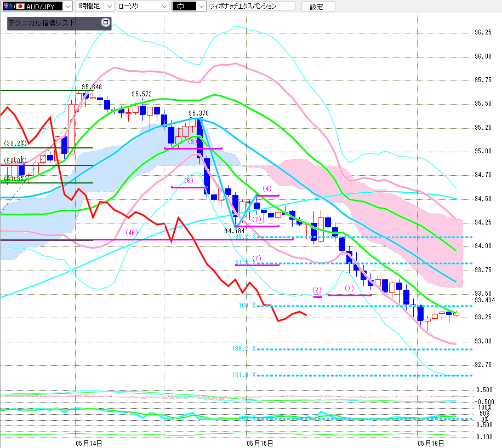Click the 設定... button

318,7
